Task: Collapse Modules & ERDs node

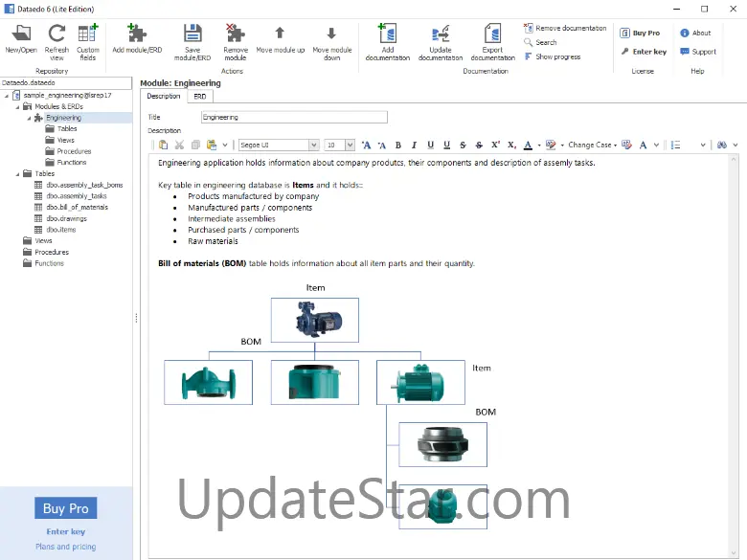Action: [17, 106]
